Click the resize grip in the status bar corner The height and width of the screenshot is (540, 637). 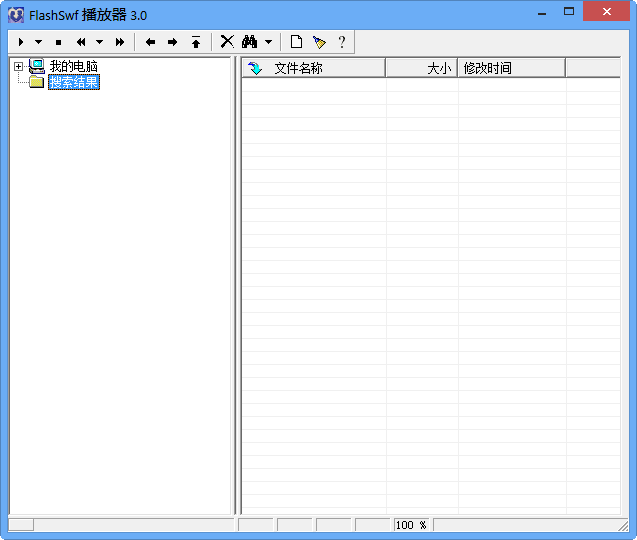[x=623, y=526]
